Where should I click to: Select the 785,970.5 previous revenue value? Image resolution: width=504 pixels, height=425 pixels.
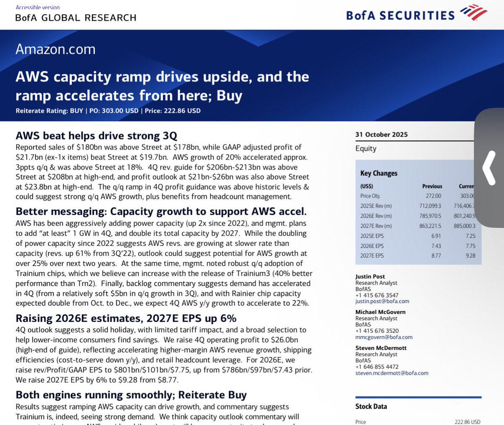tap(430, 216)
